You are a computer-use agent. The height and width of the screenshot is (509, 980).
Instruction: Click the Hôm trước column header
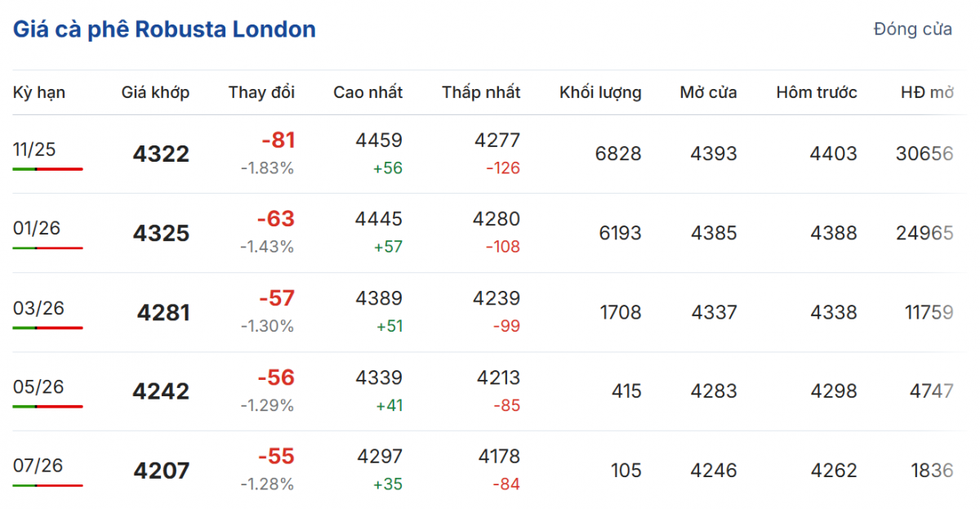[x=817, y=92]
